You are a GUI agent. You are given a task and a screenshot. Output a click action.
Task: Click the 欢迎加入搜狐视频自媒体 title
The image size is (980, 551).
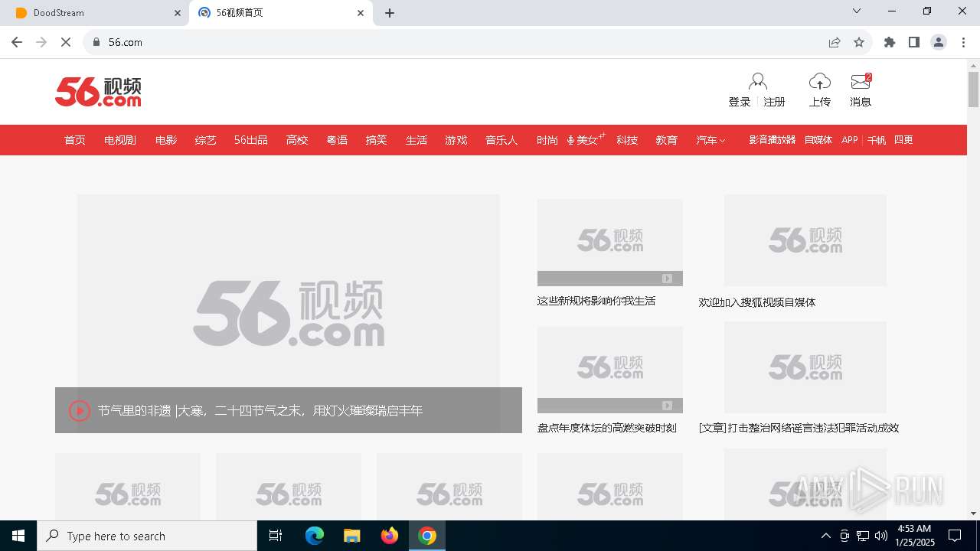pyautogui.click(x=757, y=302)
